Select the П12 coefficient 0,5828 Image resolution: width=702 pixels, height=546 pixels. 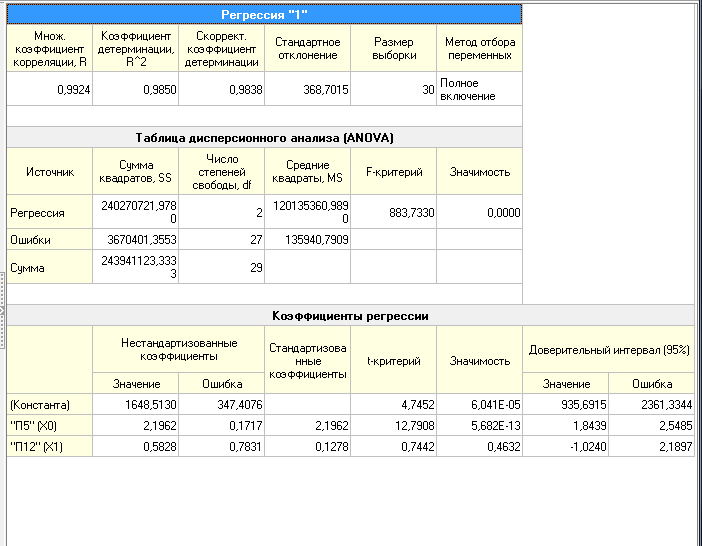pos(136,446)
